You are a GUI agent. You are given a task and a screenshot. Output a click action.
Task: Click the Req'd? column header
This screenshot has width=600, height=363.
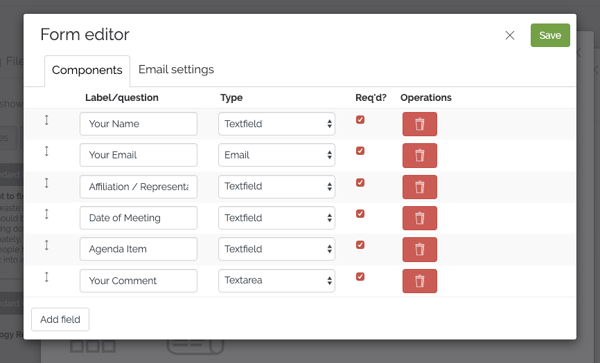371,98
